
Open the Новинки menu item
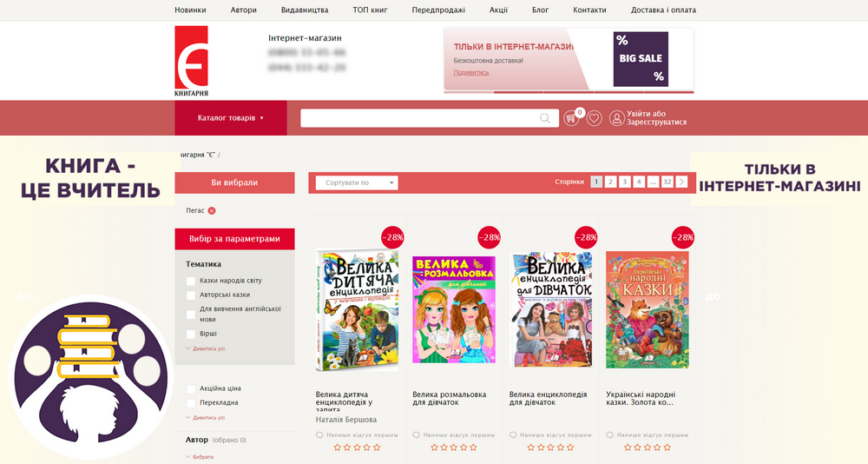[x=190, y=10]
